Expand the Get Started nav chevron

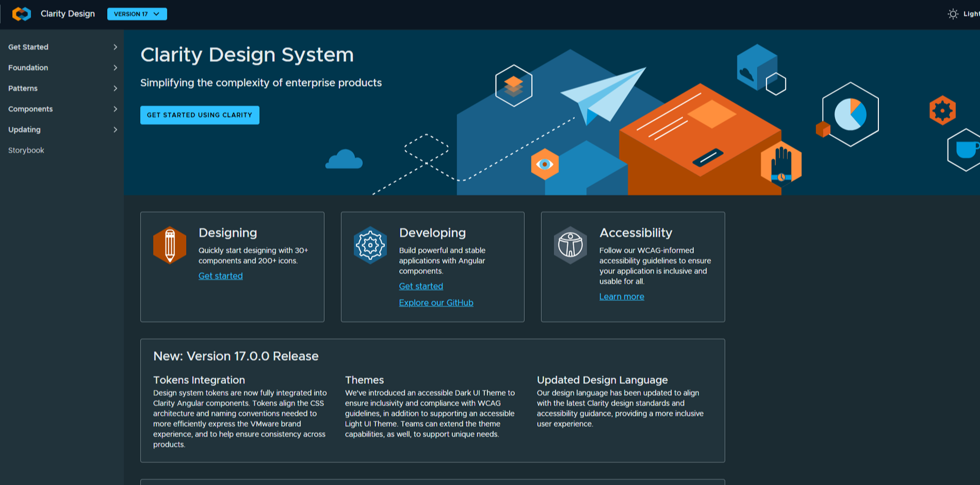point(115,47)
